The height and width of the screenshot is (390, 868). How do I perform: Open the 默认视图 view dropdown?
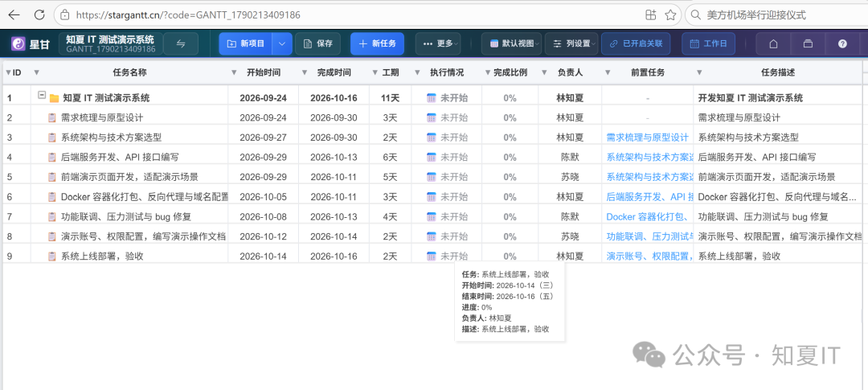click(511, 43)
